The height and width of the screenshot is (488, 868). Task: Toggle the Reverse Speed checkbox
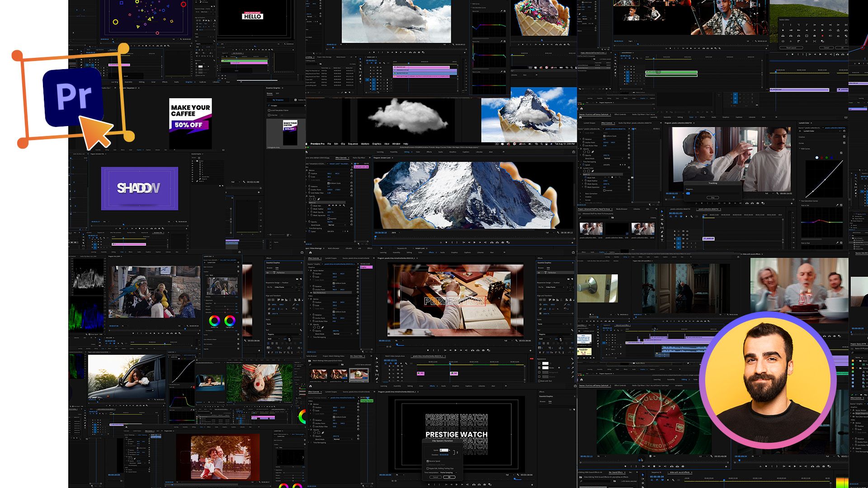point(428,461)
